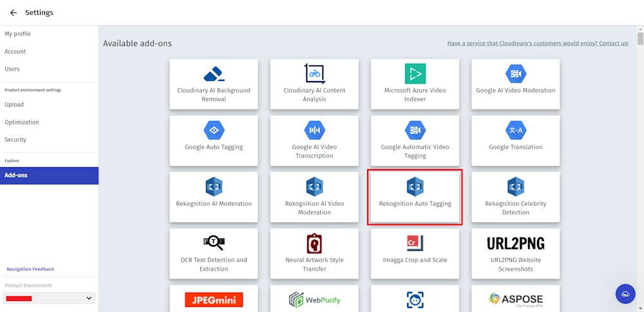Open Rekognition AI Moderation label
The height and width of the screenshot is (312, 644).
[x=214, y=203]
